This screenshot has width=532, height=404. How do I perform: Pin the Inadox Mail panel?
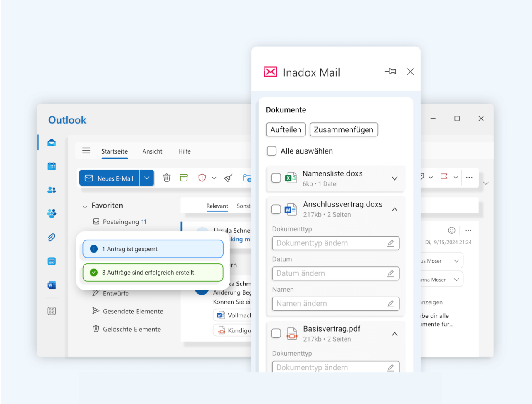click(x=391, y=72)
